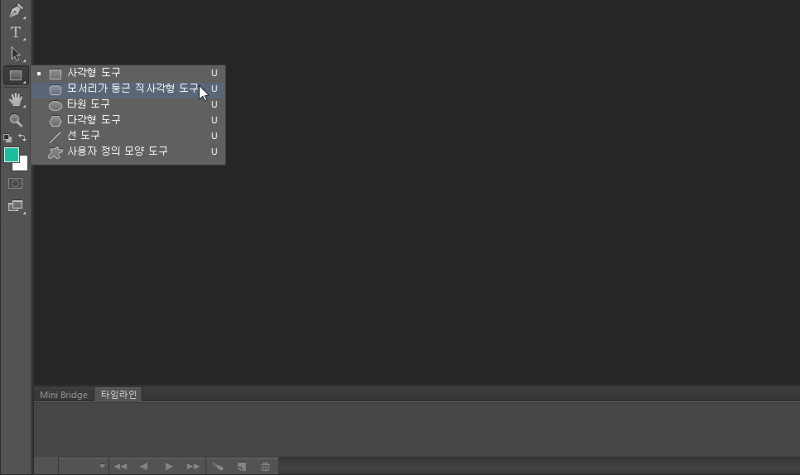Viewport: 800px width, 475px height.
Task: Select the Hand tool
Action: pyautogui.click(x=16, y=99)
